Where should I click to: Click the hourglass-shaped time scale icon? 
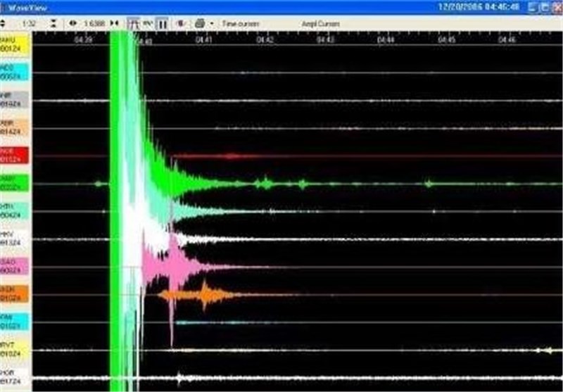pyautogui.click(x=53, y=23)
